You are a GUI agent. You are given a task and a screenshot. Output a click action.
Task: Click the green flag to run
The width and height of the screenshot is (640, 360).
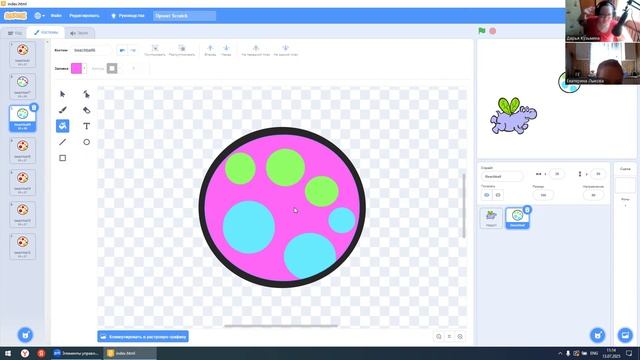482,31
